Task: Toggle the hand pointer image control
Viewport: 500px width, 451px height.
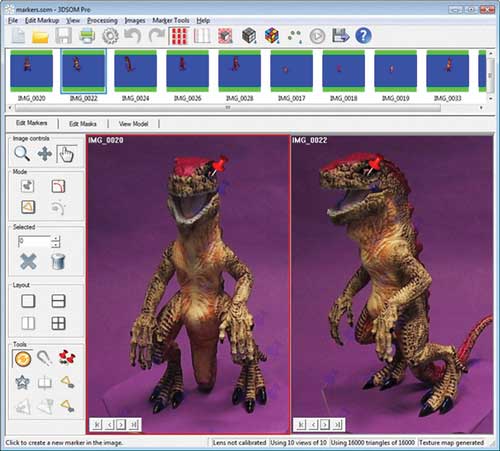Action: [x=66, y=154]
